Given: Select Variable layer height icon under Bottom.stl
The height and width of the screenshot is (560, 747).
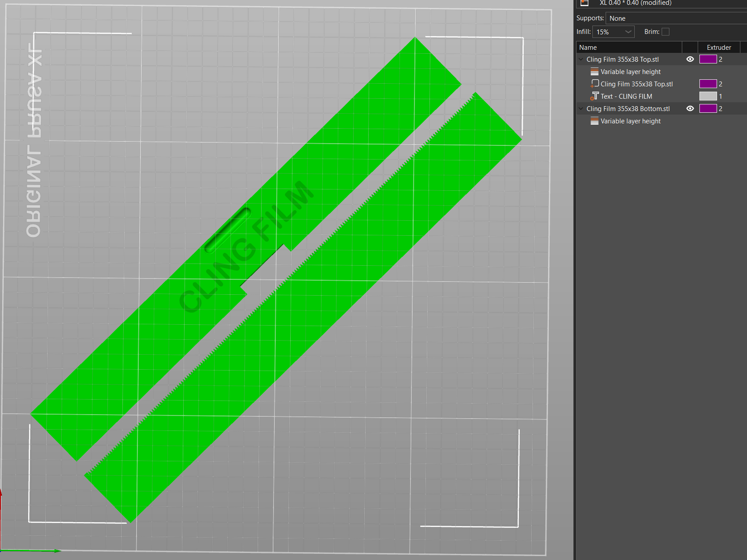Looking at the screenshot, I should (595, 121).
